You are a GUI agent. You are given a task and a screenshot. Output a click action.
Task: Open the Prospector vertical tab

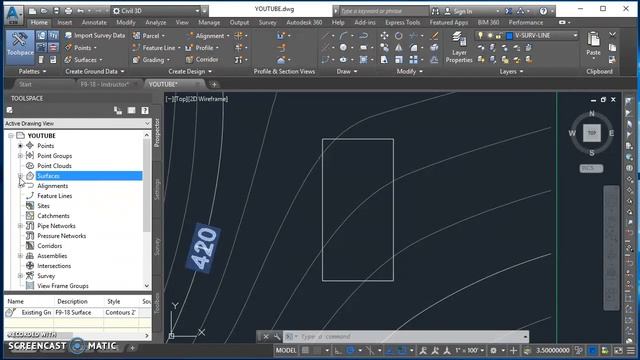click(x=157, y=133)
